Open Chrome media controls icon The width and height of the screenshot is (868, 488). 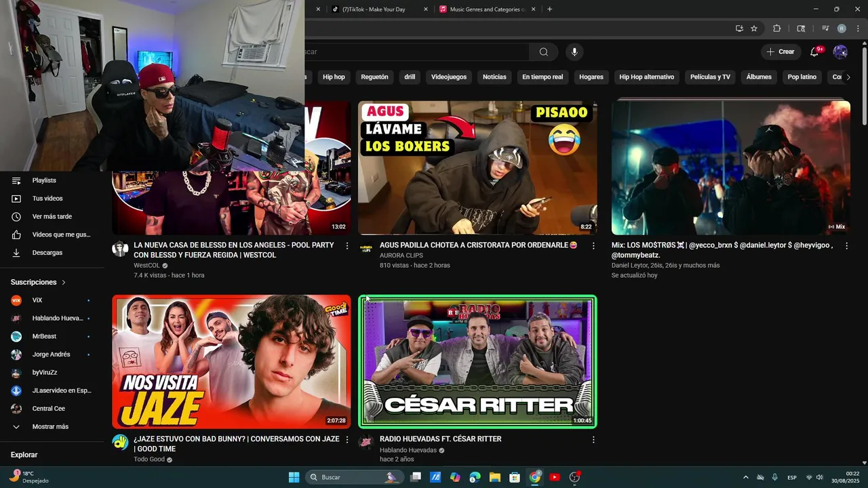[825, 28]
